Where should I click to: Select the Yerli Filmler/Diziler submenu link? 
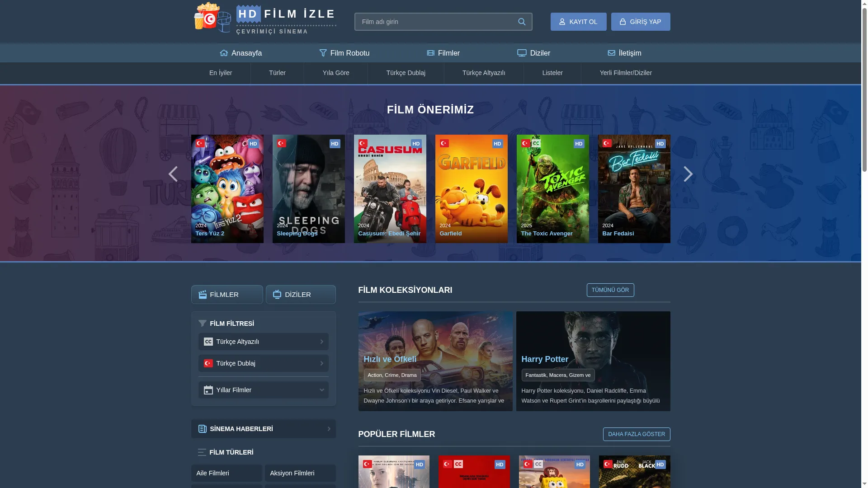(x=626, y=73)
